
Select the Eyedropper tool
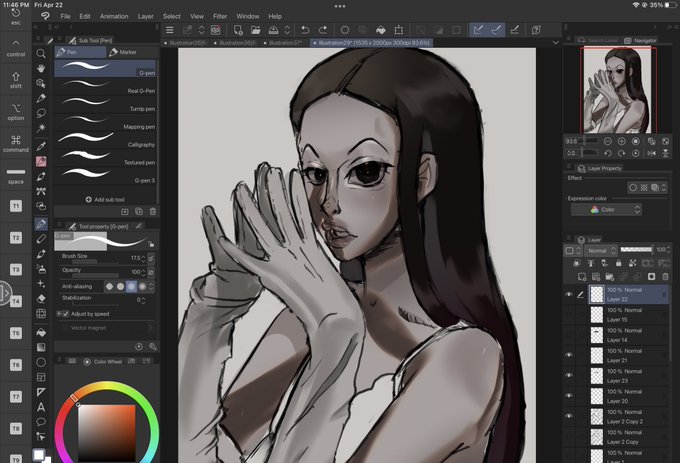coord(41,146)
